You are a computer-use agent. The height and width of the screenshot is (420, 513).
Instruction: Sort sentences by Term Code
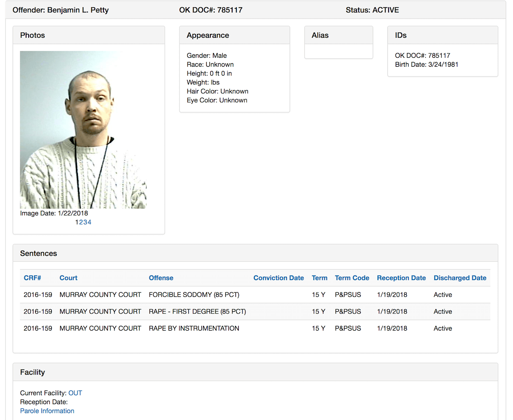pos(352,278)
